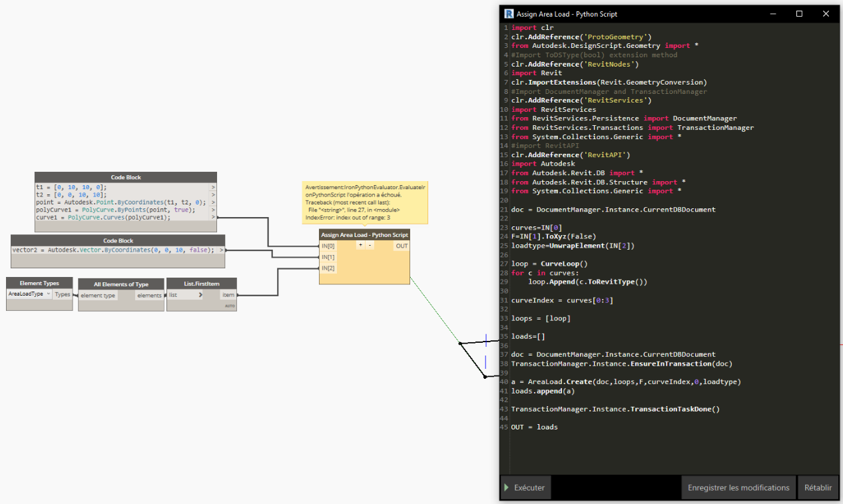Select the header of the Code Block containing t1
Screen dimensions: 843x504
(x=126, y=178)
